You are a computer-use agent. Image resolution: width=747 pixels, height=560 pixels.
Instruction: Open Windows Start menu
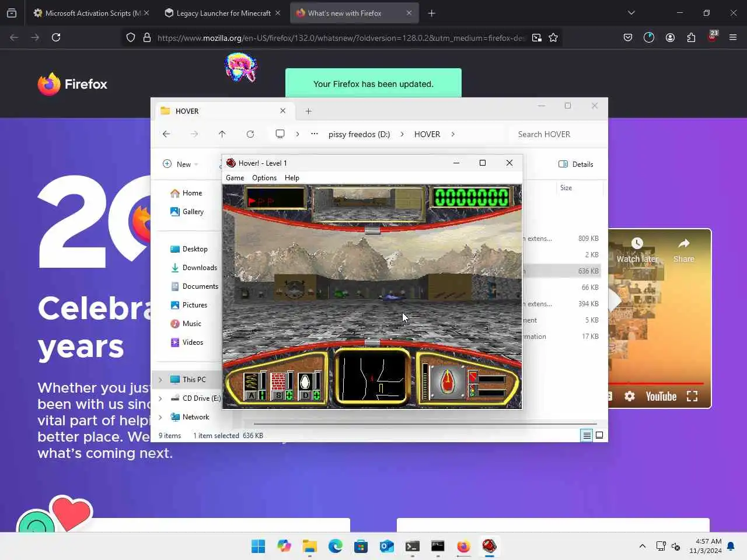pyautogui.click(x=258, y=546)
